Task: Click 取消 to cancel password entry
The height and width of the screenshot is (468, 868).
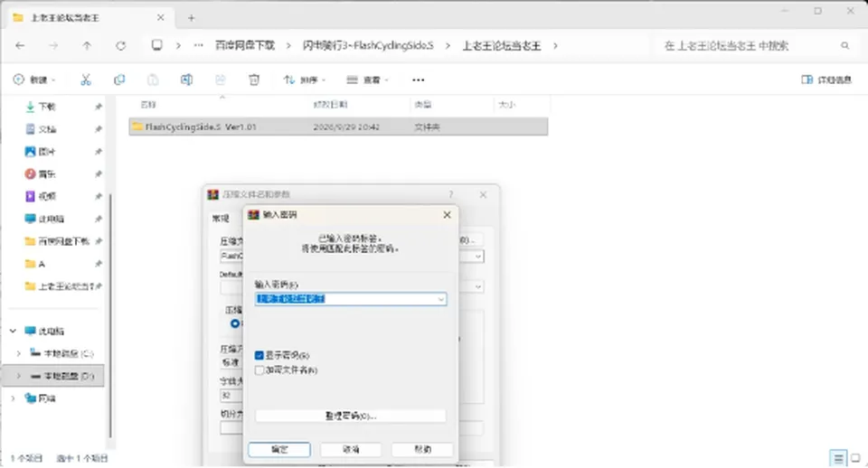Action: tap(351, 449)
